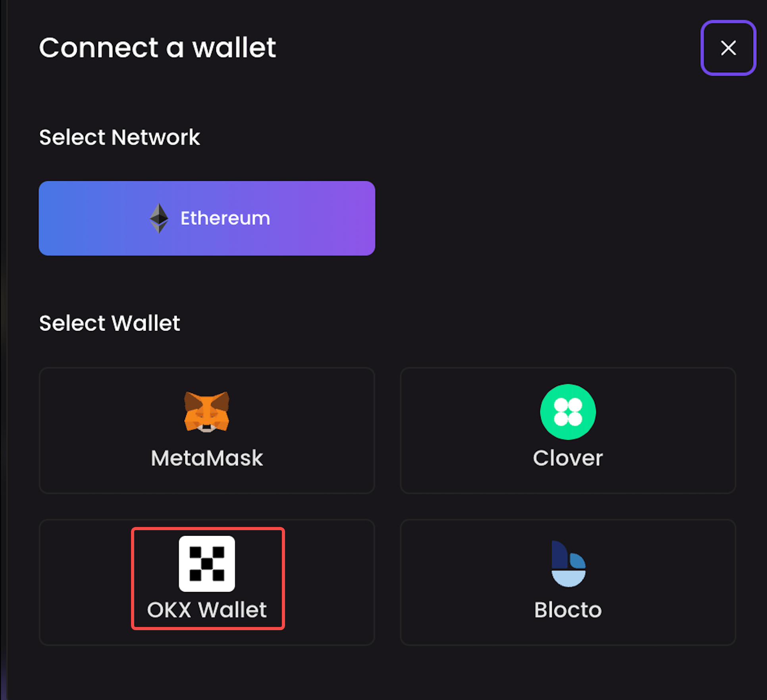Click the Ethereum diamond icon
767x700 pixels.
[159, 218]
